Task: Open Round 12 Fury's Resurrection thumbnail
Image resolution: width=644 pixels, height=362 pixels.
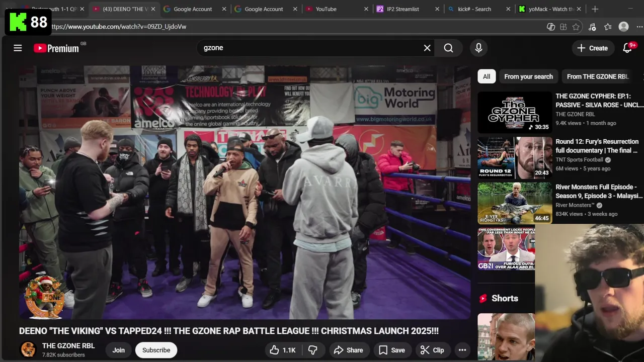Action: [515, 158]
